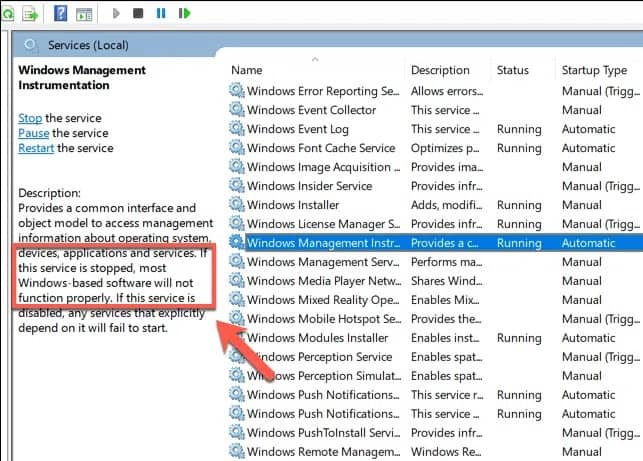Viewport: 643px width, 461px height.
Task: Sort by the Status column header
Action: tap(513, 70)
